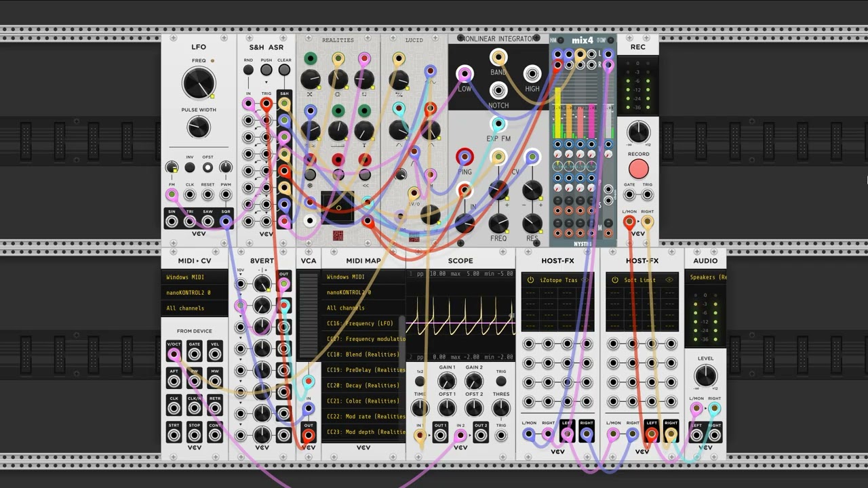Click the STOP jack on MIDI-CV
868x488 pixels.
pos(195,436)
